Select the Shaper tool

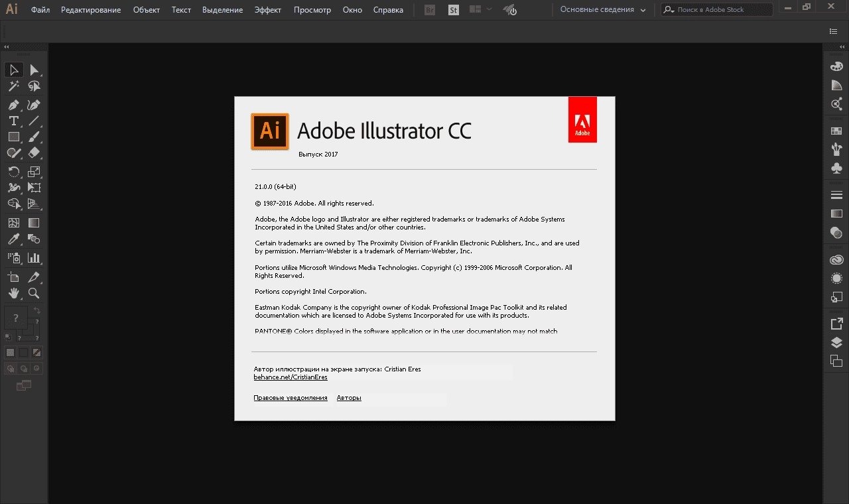pyautogui.click(x=13, y=153)
